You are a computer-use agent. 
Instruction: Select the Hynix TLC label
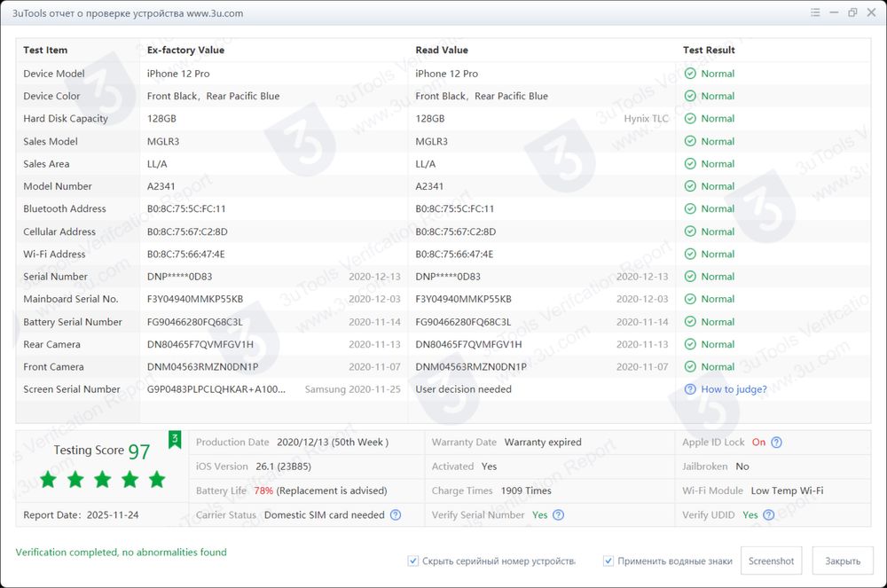point(646,119)
